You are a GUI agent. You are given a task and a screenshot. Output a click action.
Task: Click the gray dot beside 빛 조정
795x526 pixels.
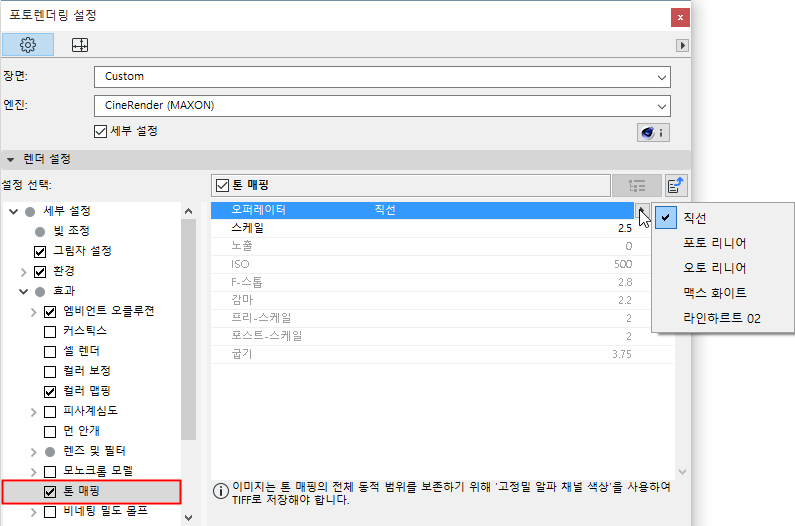(x=40, y=232)
